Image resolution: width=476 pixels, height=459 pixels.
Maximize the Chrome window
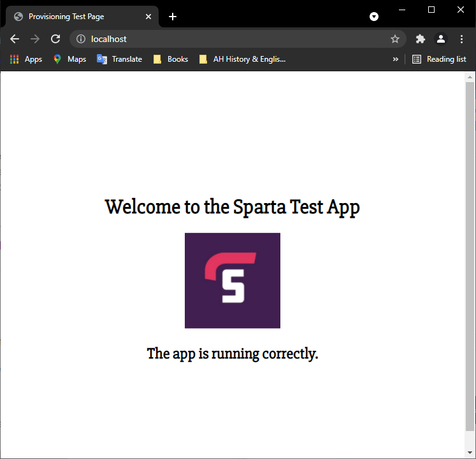431,10
